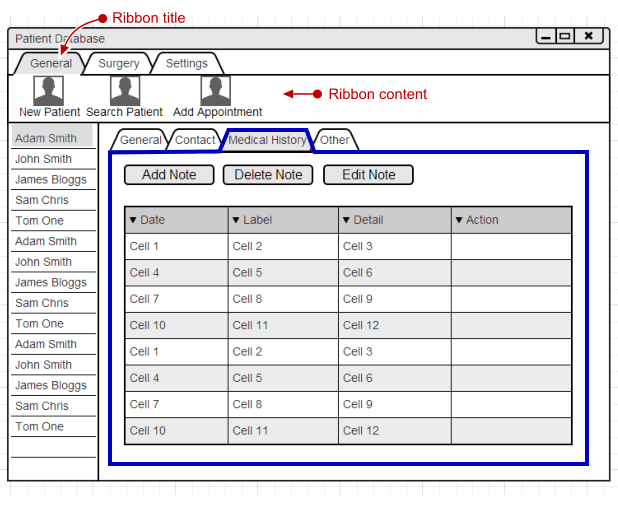Maximize the Patient Database window
618x505 pixels.
(565, 36)
